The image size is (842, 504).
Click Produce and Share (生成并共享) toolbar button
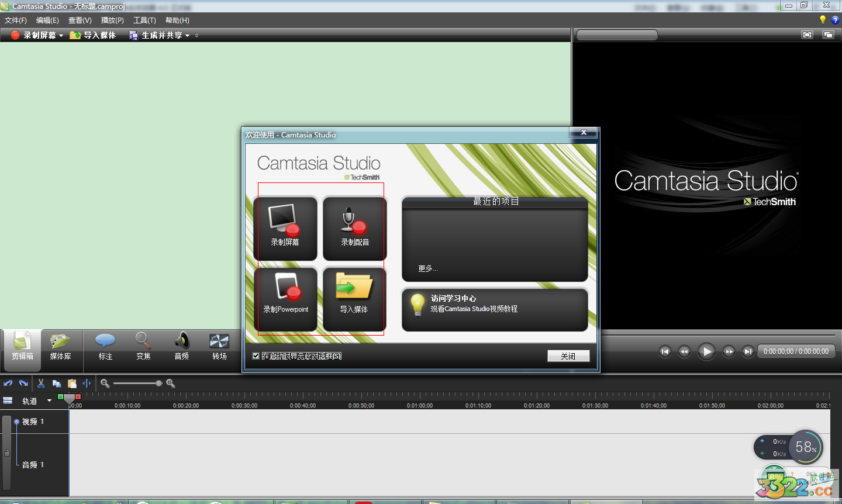coord(156,35)
